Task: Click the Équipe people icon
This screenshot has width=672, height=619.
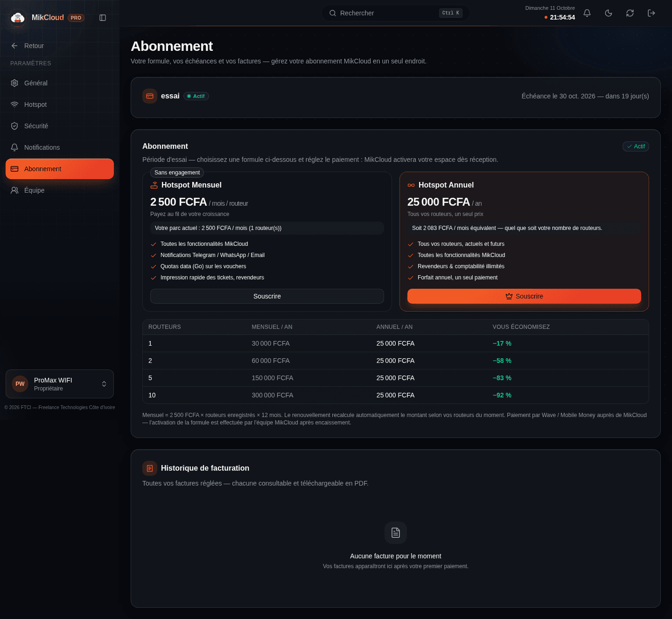Action: (14, 190)
